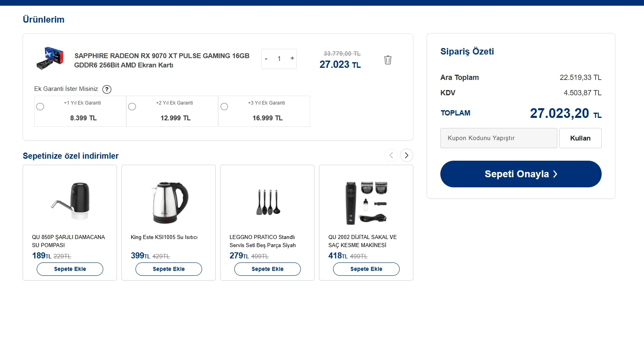Select the +1 Yıl Ek Garanti option
Screen dimensions: 644x346
click(x=40, y=107)
